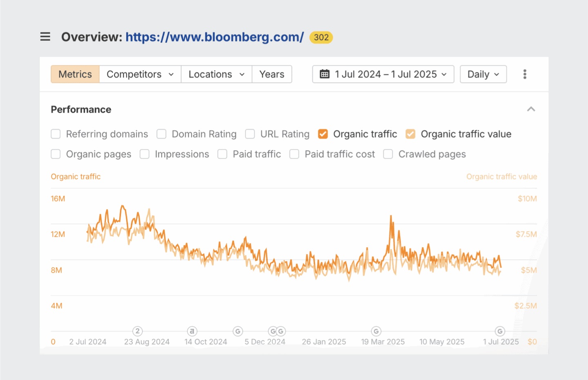Click the G update marker near 19 Mar 2025
The width and height of the screenshot is (588, 380).
(x=376, y=331)
